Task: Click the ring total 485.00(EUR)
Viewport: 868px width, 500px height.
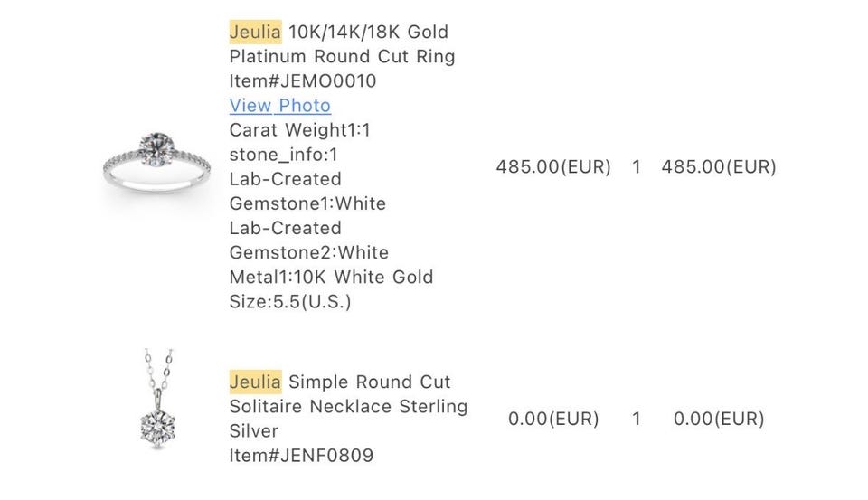Action: (719, 166)
